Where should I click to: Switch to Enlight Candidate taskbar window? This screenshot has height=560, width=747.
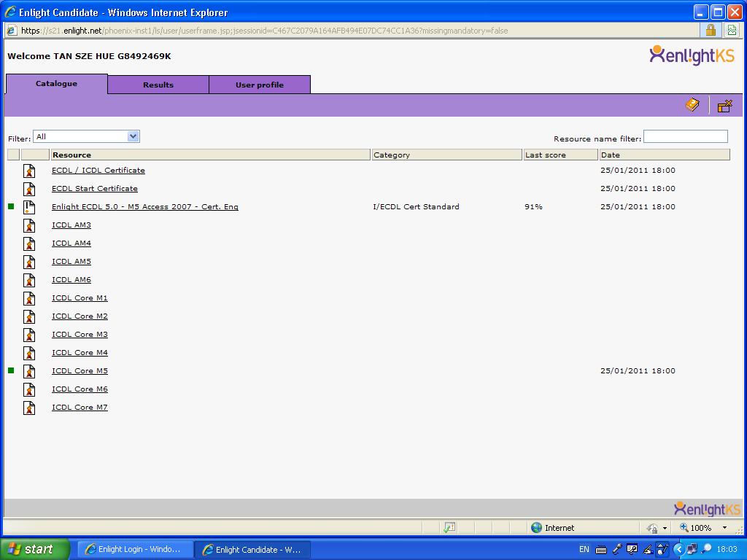tap(252, 549)
